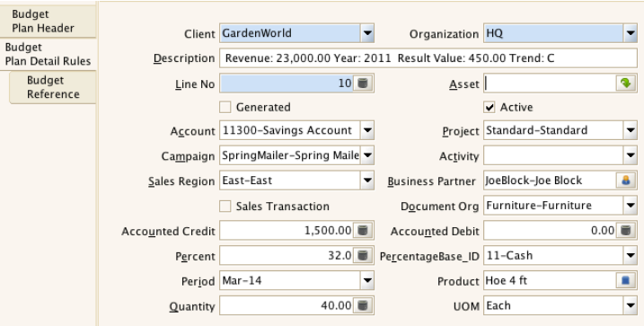Screen dimensions: 644x326
Task: Toggle the Generated checkbox
Action: pos(225,107)
